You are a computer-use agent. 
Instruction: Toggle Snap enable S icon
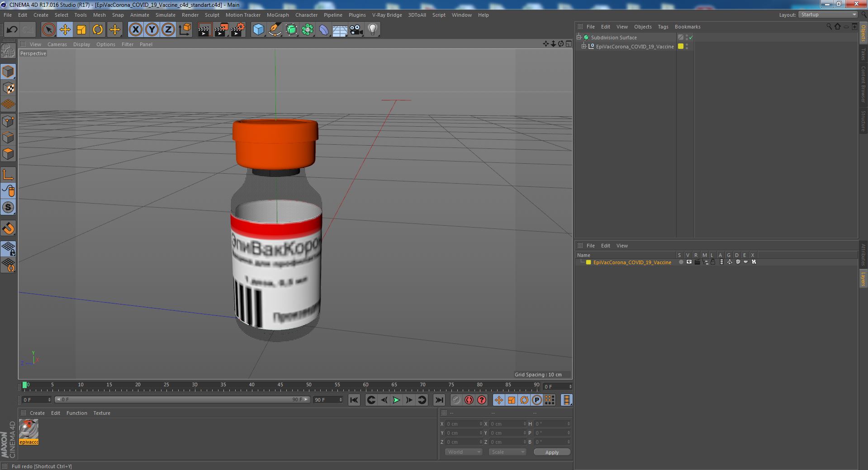pyautogui.click(x=8, y=207)
